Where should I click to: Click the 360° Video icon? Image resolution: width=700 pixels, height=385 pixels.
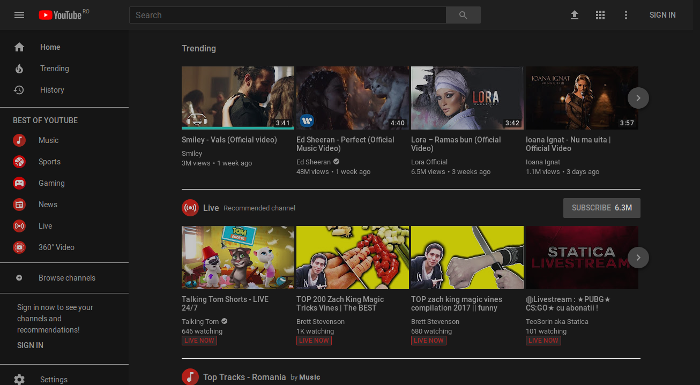(x=19, y=247)
